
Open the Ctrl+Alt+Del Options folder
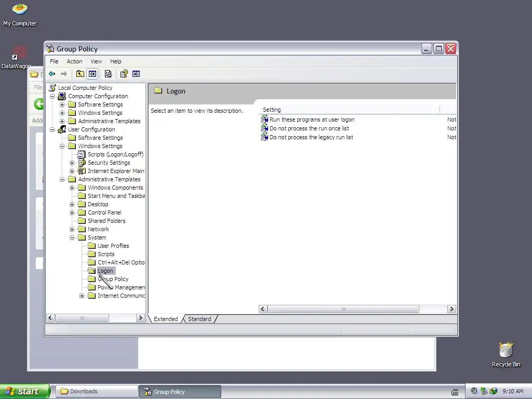coord(116,262)
